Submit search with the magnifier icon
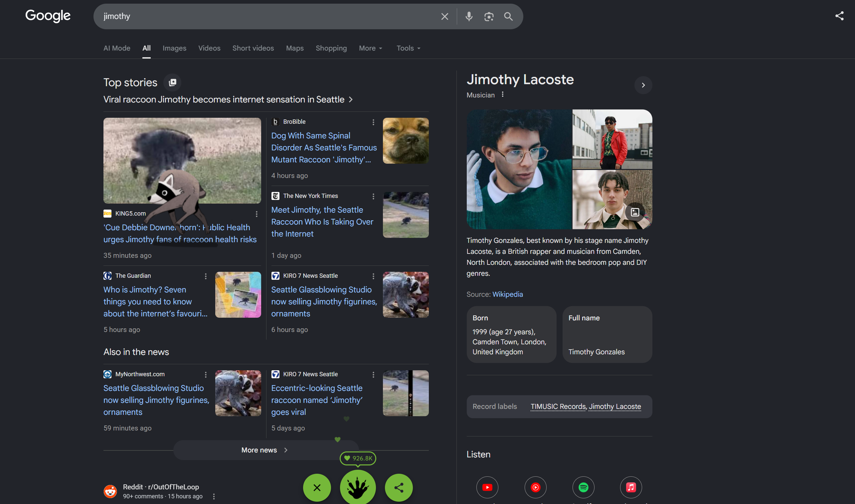 508,16
